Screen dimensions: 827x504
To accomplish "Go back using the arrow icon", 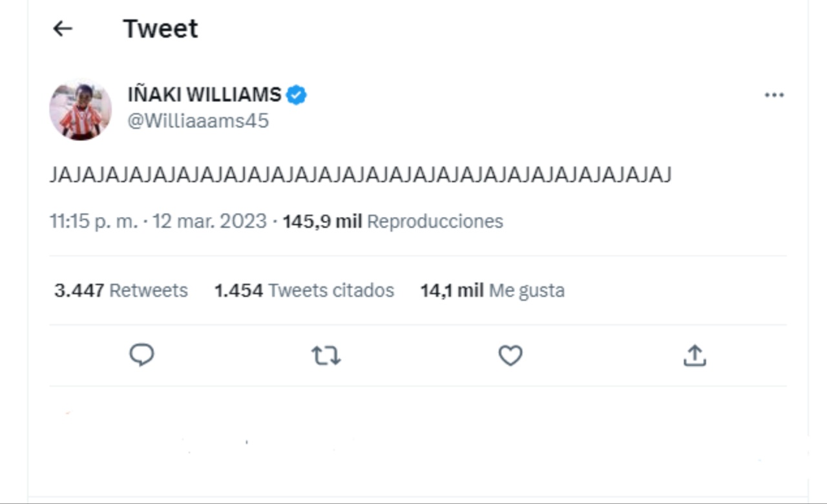I will tap(61, 28).
